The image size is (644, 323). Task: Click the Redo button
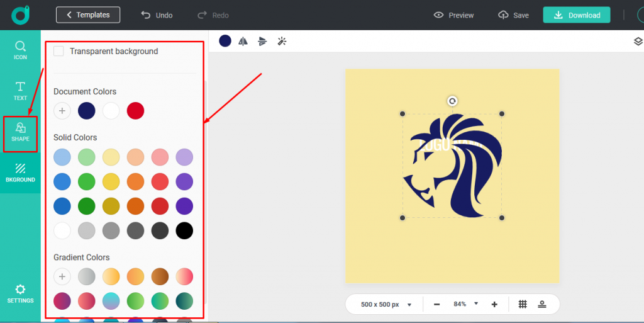click(213, 15)
